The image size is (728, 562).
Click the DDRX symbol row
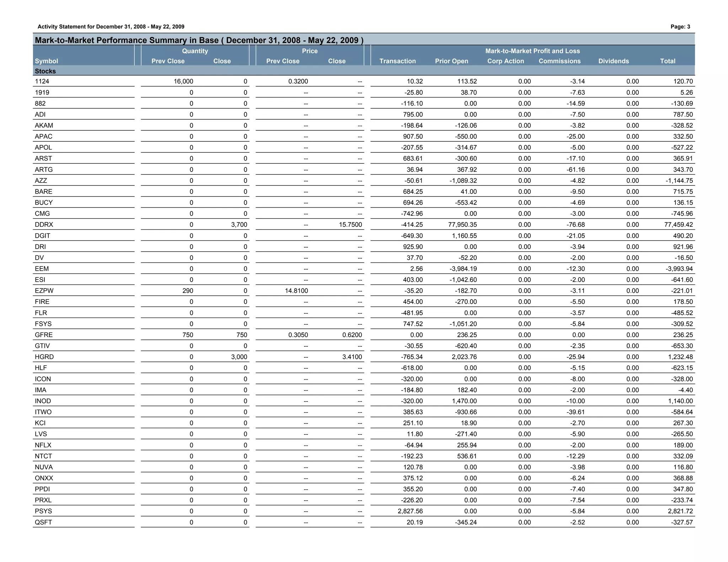pos(44,225)
